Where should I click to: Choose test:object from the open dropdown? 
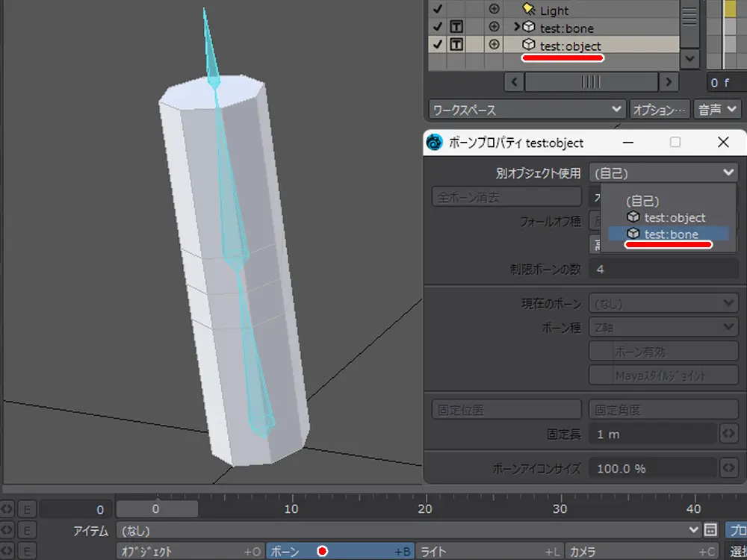674,218
